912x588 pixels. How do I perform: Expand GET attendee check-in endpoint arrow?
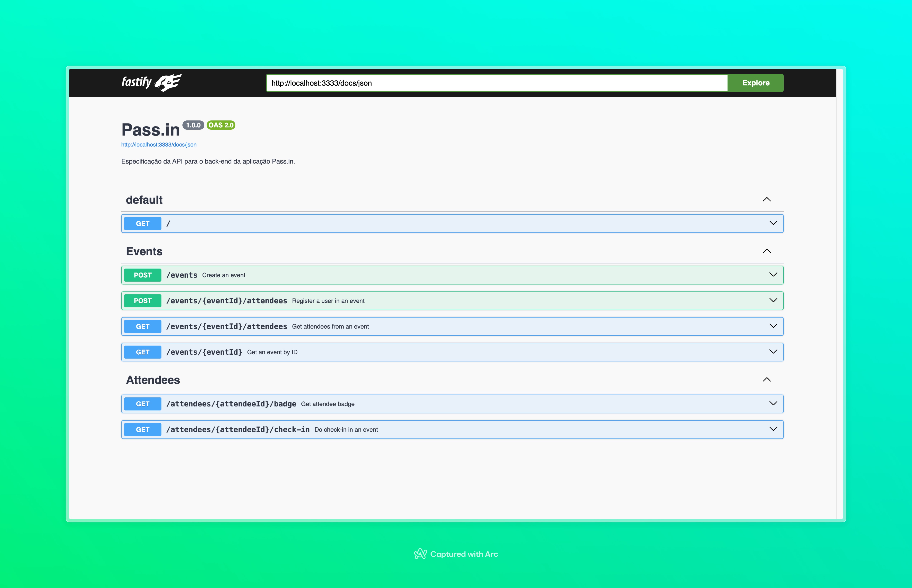773,429
